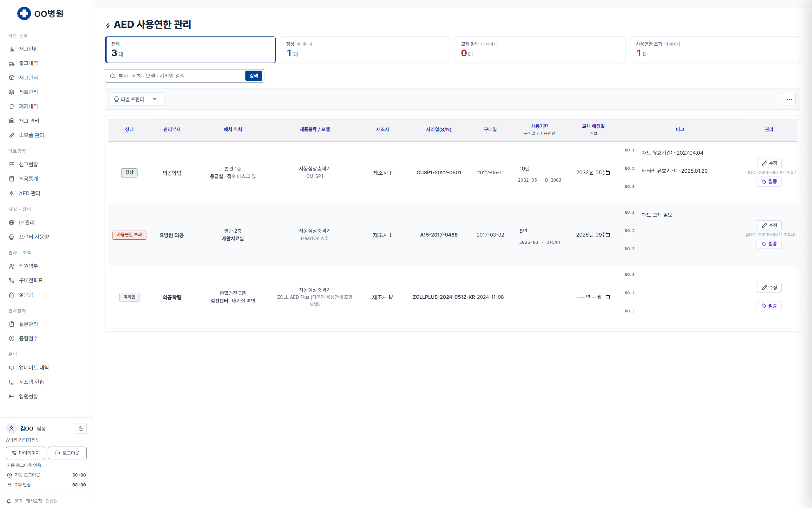Click the 패드 교체 필요 note
The image size is (812, 508).
coord(657,215)
